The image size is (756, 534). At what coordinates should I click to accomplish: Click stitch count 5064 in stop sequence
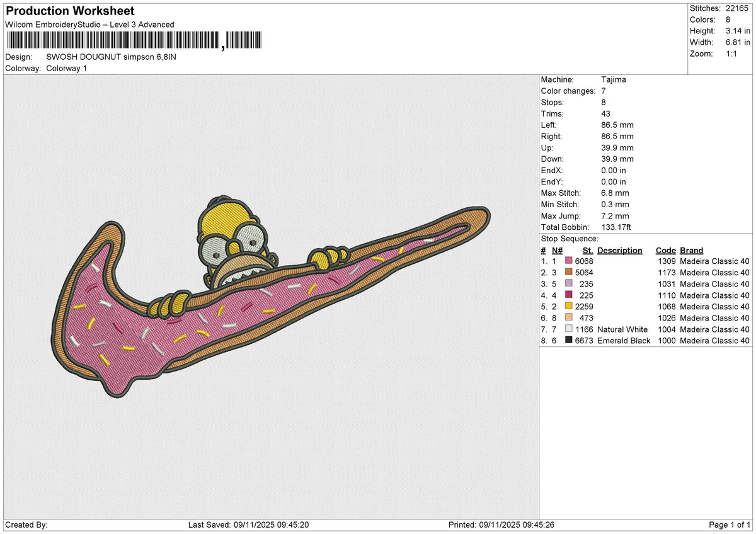(x=584, y=272)
